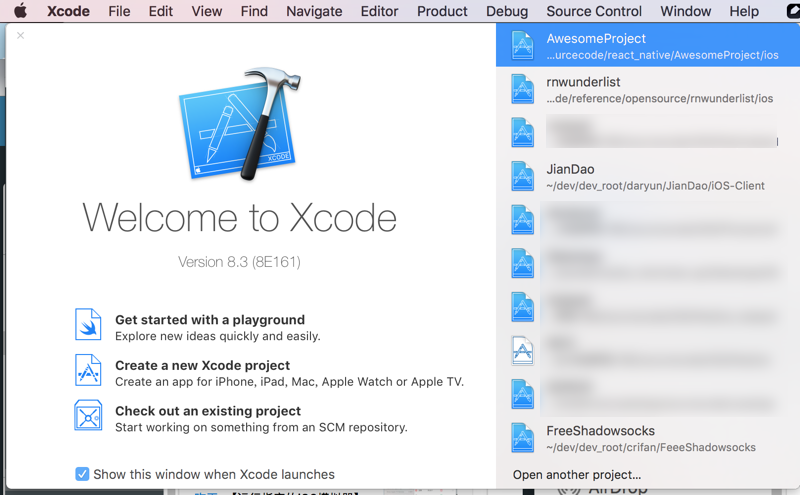The width and height of the screenshot is (800, 495).
Task: Select the JianDao recent project
Action: (648, 177)
